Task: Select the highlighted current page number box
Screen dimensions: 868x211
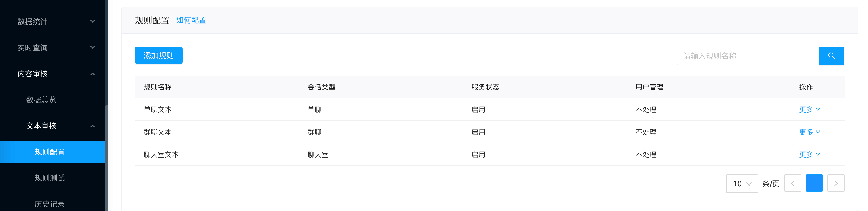Action: [x=814, y=183]
